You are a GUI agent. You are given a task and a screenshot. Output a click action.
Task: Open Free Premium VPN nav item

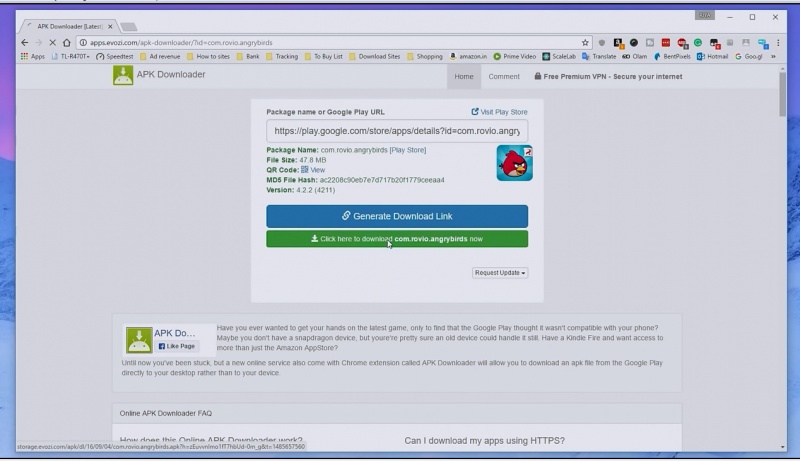point(608,76)
